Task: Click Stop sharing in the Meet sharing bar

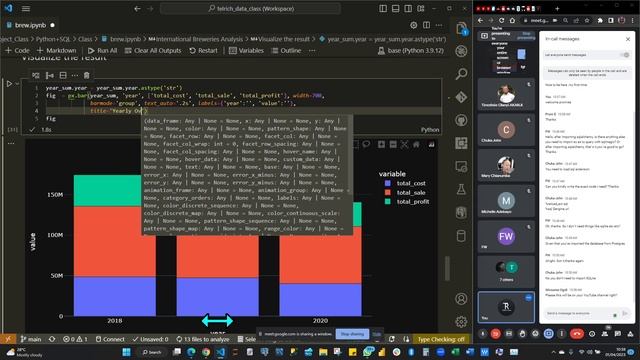Action: coord(352,334)
